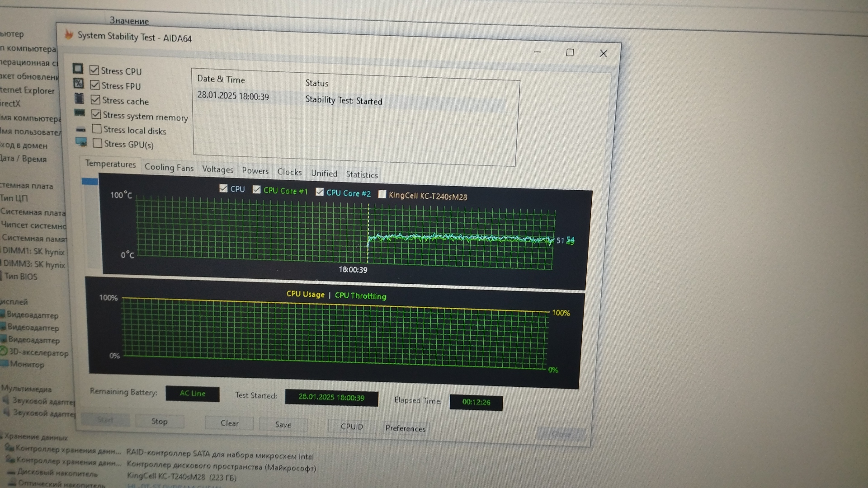Open Preferences dialog
The height and width of the screenshot is (488, 868).
(x=406, y=428)
